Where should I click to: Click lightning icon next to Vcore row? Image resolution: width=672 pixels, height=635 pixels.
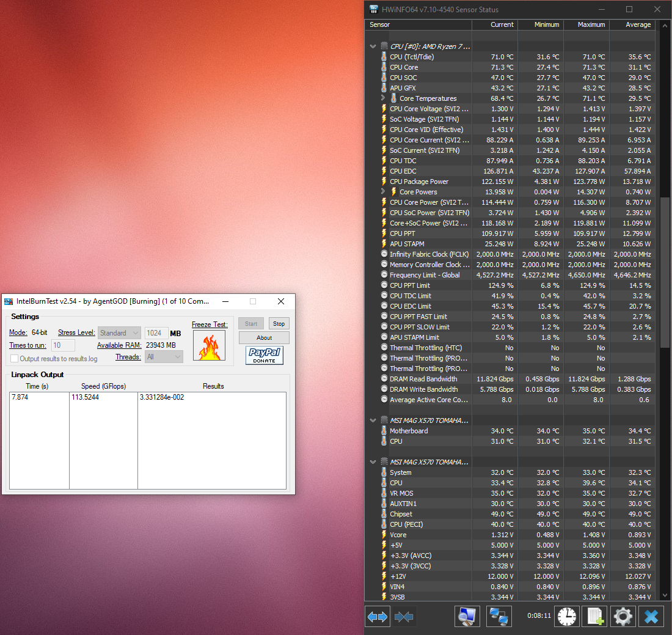tap(384, 535)
